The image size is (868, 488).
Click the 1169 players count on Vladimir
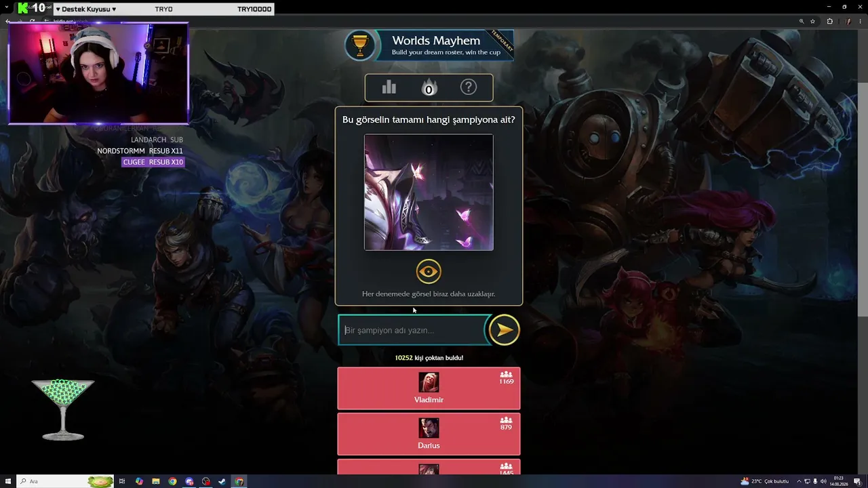(506, 378)
